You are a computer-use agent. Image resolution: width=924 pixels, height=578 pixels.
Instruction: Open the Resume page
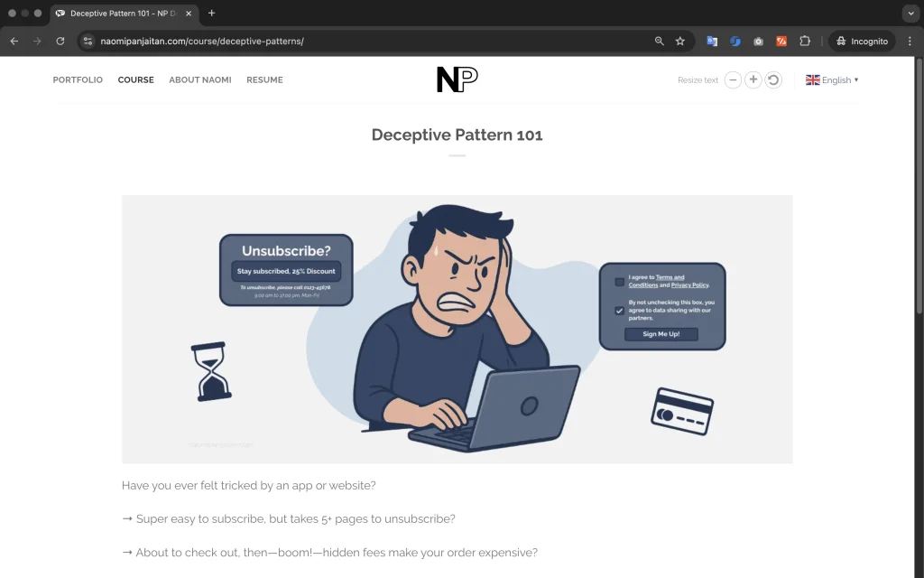pyautogui.click(x=264, y=79)
